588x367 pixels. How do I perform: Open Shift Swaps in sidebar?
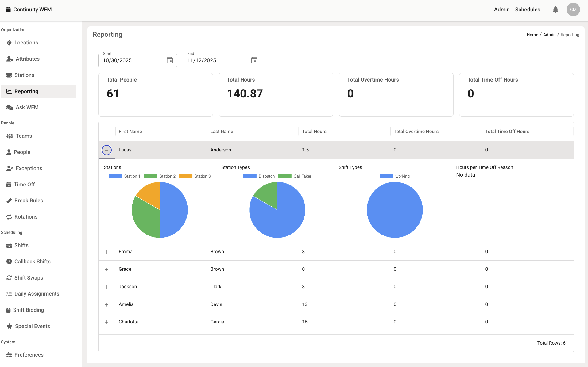(x=29, y=278)
